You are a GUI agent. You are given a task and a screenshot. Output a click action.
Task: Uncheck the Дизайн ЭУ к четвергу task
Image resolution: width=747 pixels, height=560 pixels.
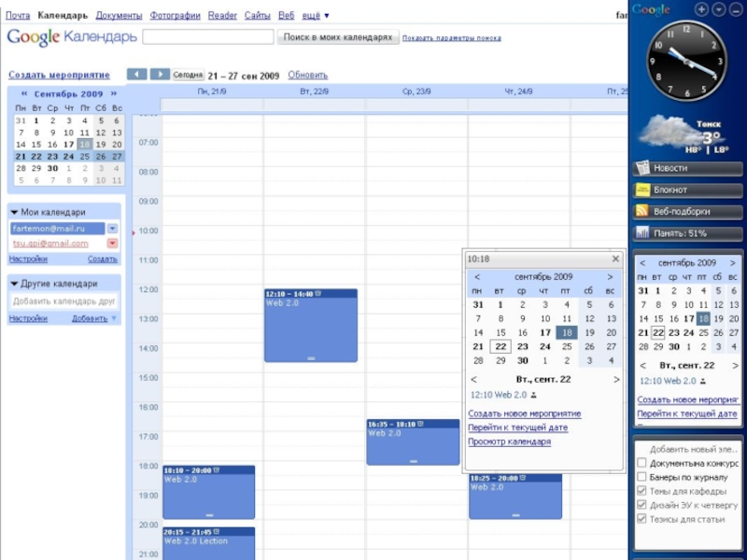[641, 505]
